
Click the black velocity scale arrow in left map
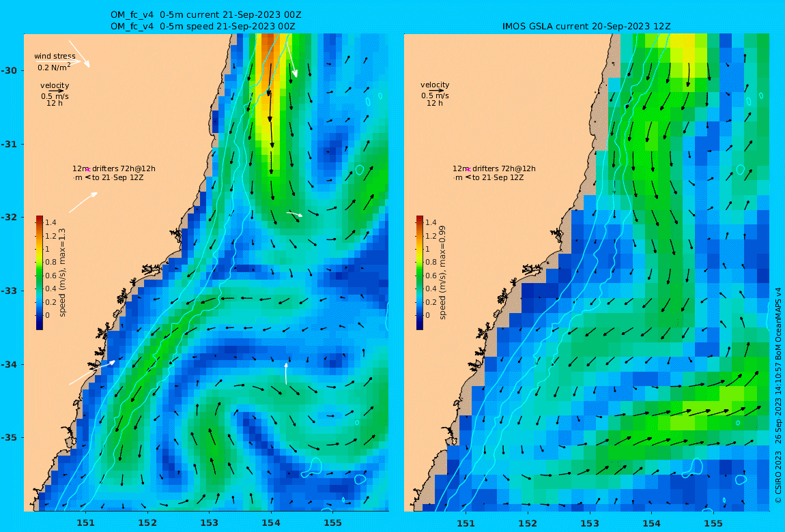pyautogui.click(x=55, y=91)
